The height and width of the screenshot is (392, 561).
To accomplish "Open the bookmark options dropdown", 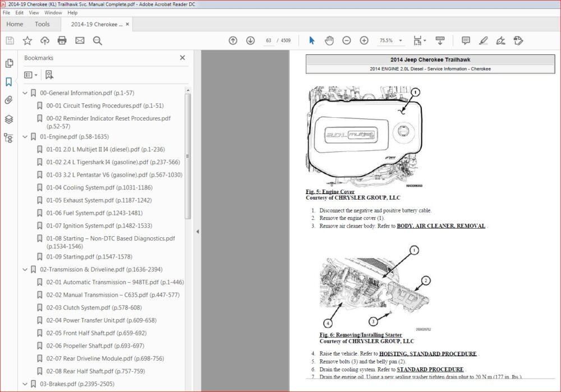I will (31, 75).
